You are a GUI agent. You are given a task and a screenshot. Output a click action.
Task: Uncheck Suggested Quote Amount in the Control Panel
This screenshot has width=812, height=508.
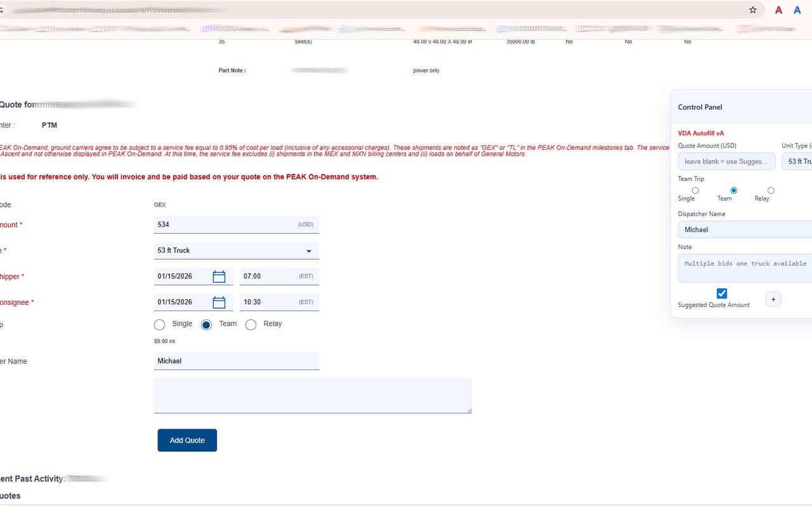[722, 293]
